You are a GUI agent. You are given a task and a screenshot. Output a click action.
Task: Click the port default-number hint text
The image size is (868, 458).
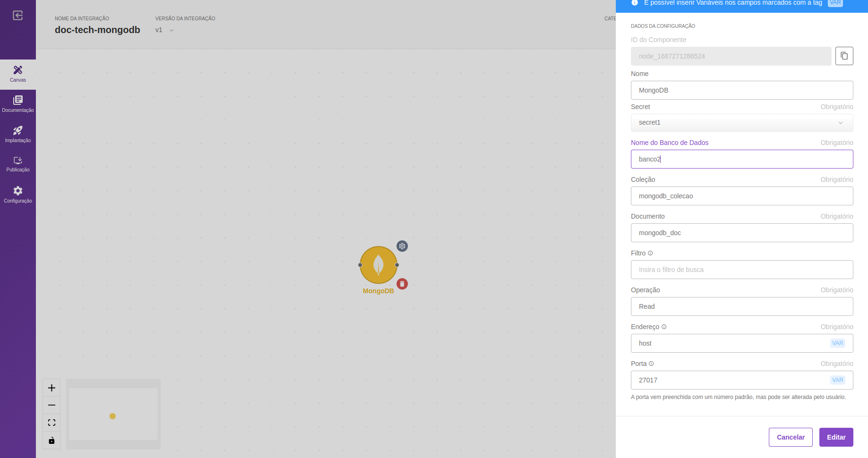click(x=738, y=397)
